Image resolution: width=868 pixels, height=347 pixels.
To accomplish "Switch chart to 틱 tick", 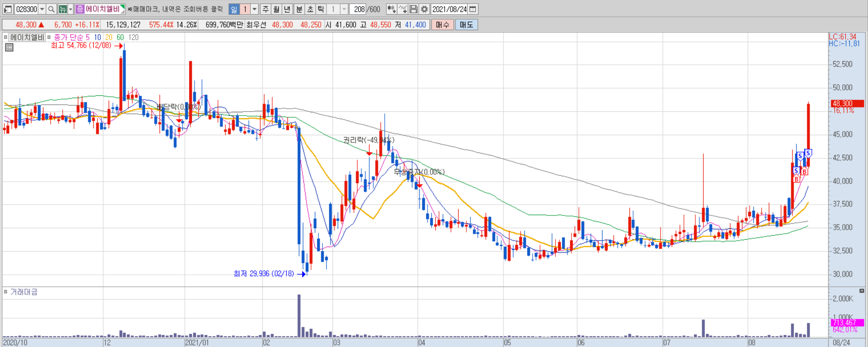I will [321, 9].
